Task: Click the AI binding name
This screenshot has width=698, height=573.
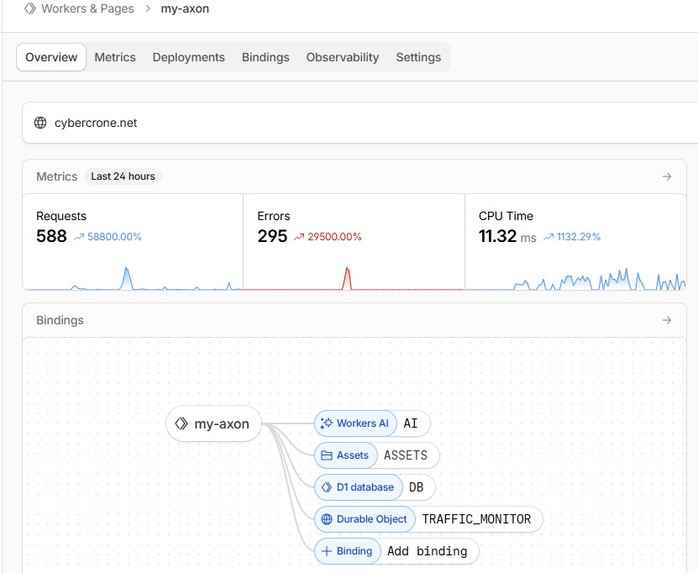Action: [x=410, y=423]
